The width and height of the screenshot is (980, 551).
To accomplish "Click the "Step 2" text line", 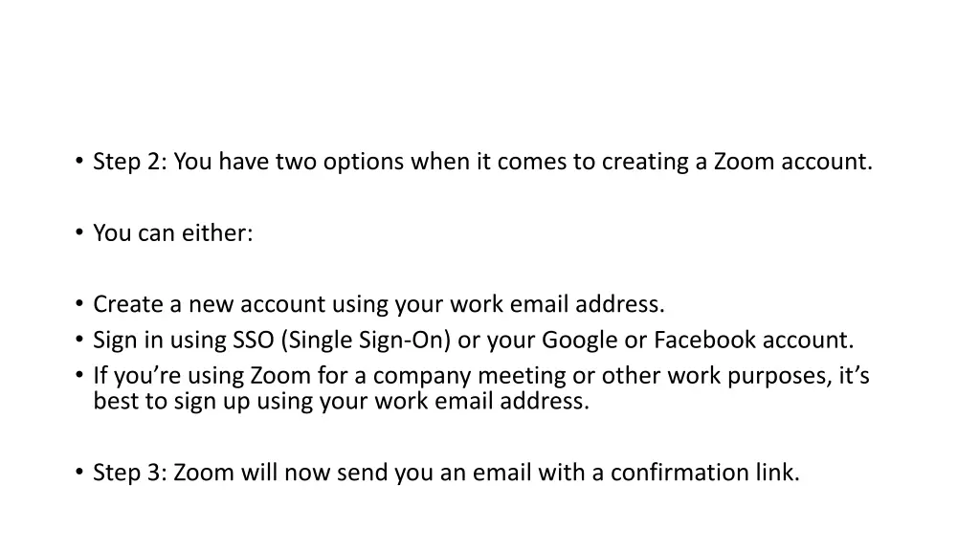I will 482,162.
